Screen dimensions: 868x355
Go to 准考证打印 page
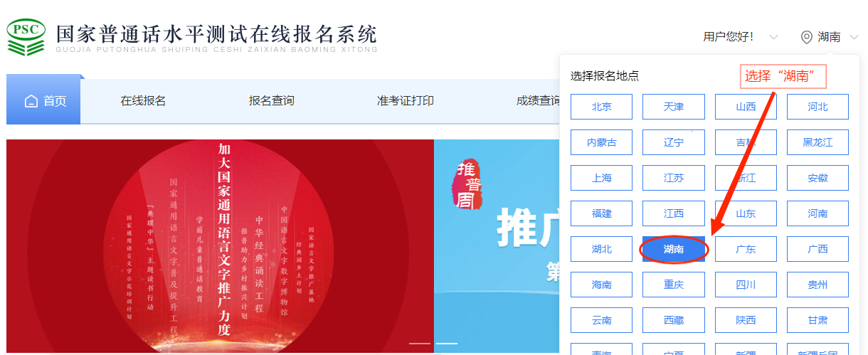pyautogui.click(x=405, y=101)
